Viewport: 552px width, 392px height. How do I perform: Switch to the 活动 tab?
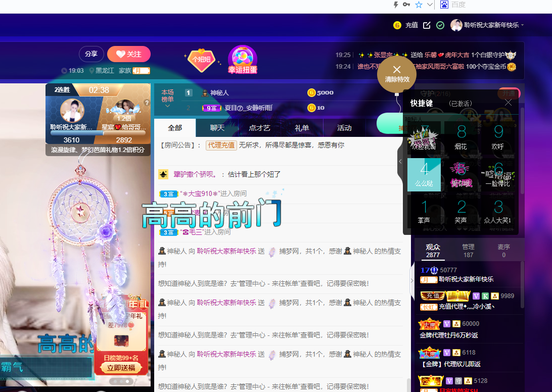point(344,128)
